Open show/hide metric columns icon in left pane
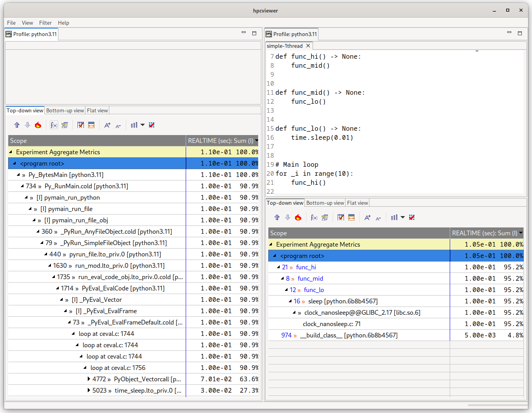This screenshot has width=532, height=413. (x=81, y=125)
